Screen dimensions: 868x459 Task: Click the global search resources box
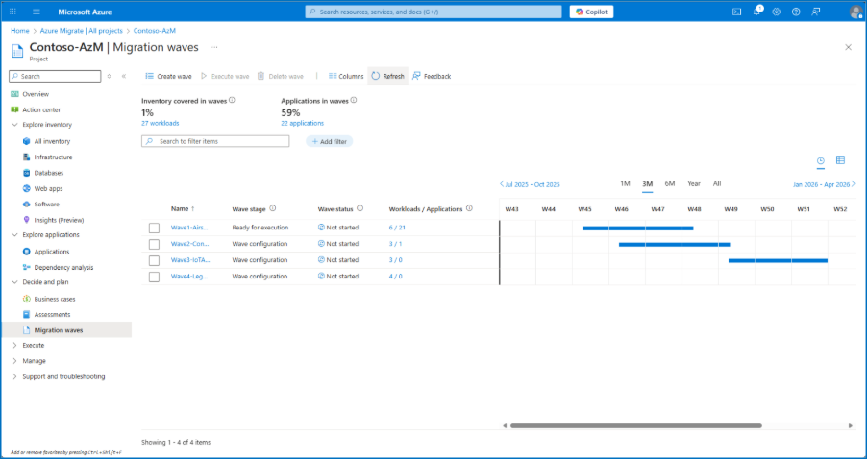434,12
